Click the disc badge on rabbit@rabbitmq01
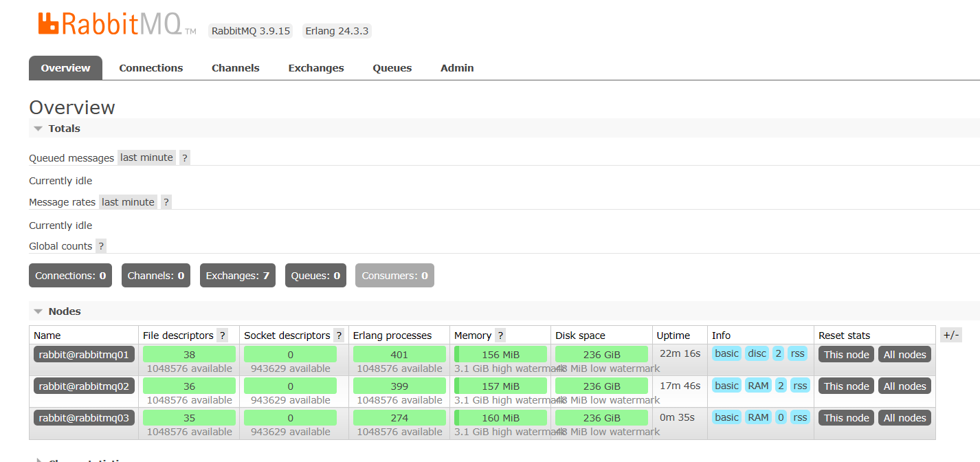This screenshot has width=980, height=462. tap(757, 353)
